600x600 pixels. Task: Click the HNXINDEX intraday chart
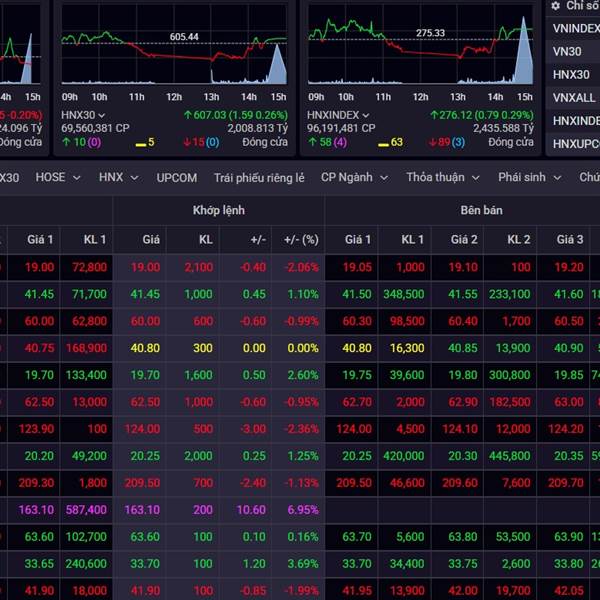tap(421, 45)
